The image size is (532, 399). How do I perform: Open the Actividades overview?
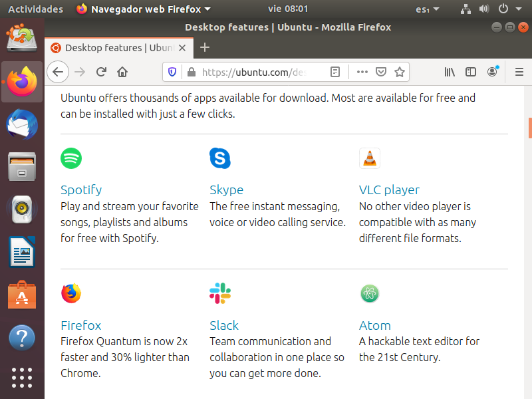coord(36,9)
